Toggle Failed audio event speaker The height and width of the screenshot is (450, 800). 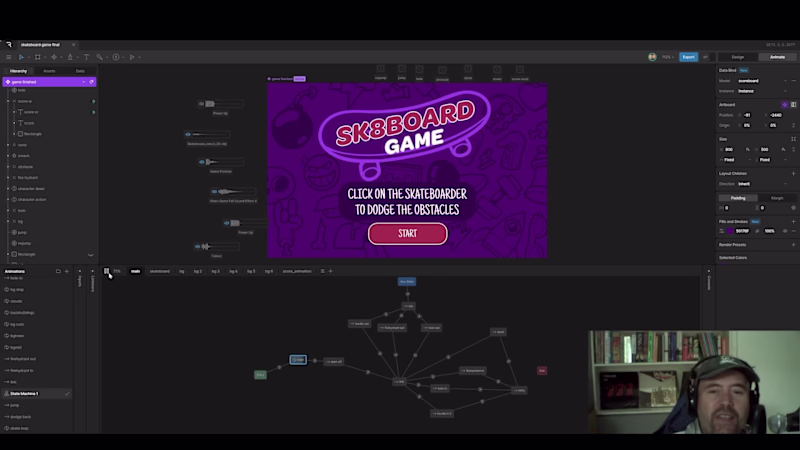(197, 246)
